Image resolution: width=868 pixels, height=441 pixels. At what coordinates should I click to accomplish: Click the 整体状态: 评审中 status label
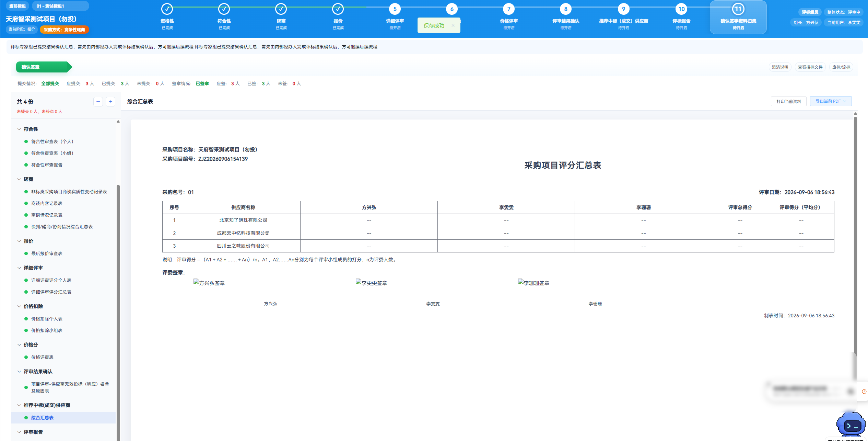tap(844, 12)
